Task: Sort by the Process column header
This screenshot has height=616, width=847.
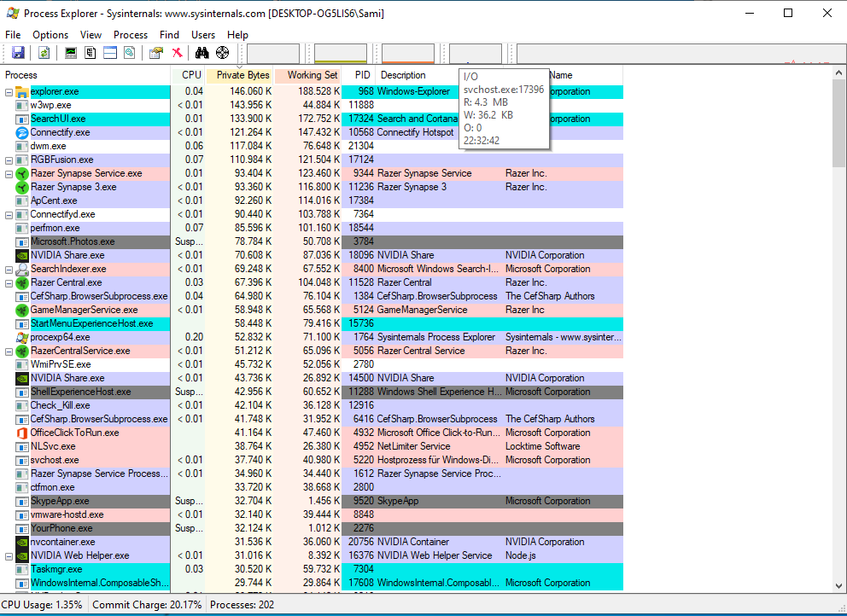Action: 85,75
